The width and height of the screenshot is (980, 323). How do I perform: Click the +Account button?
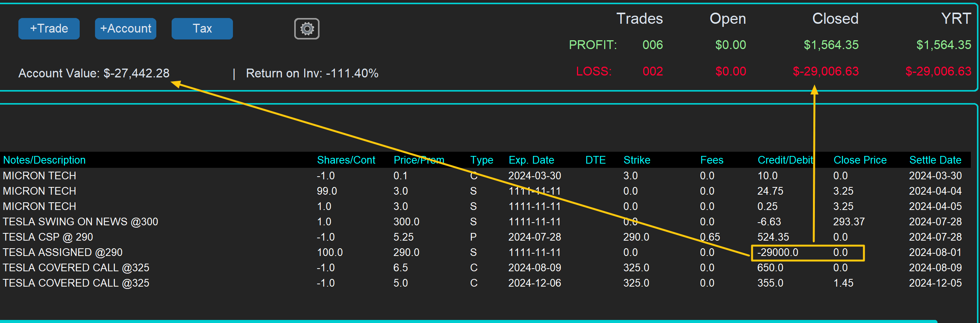click(x=126, y=29)
